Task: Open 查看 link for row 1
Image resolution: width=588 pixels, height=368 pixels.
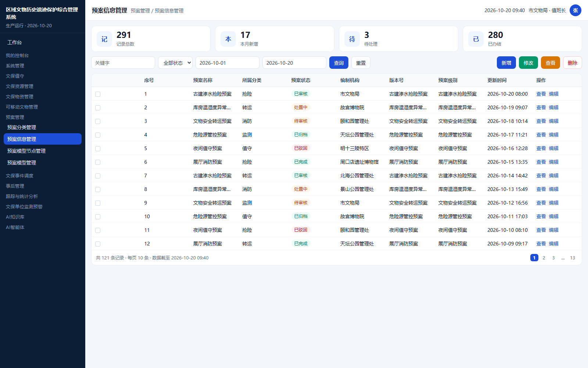Action: coord(541,94)
